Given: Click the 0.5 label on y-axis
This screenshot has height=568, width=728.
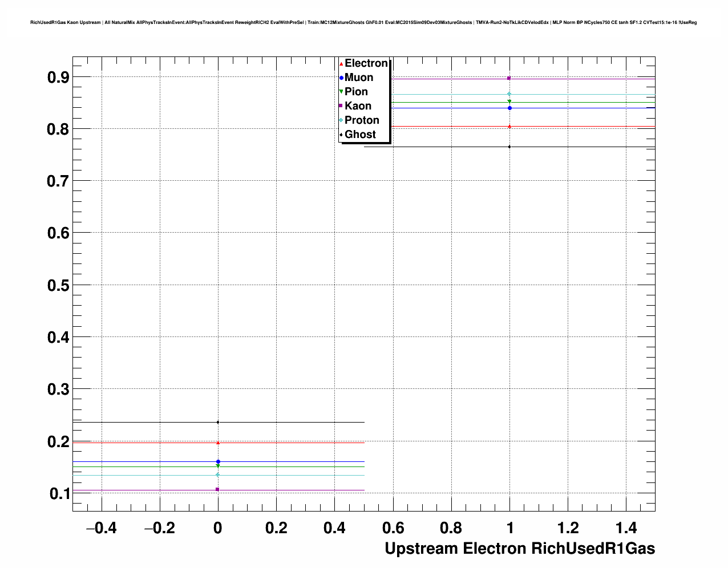Looking at the screenshot, I should (58, 285).
